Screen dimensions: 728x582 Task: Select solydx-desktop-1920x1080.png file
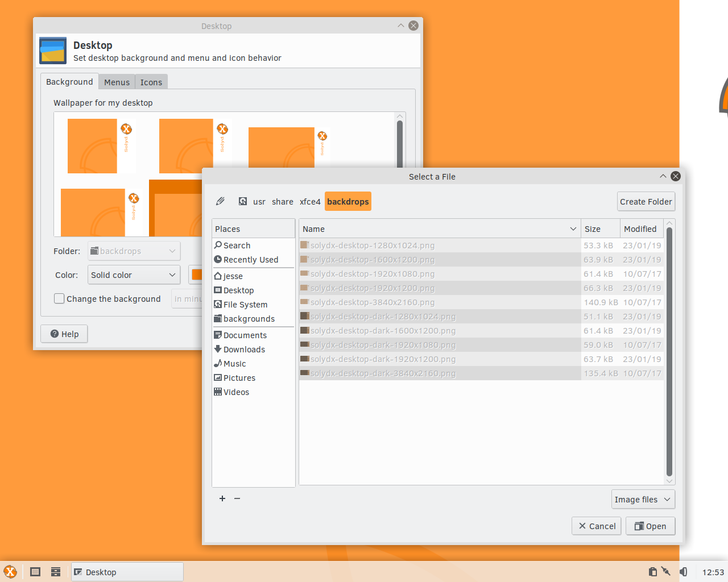[x=440, y=273]
